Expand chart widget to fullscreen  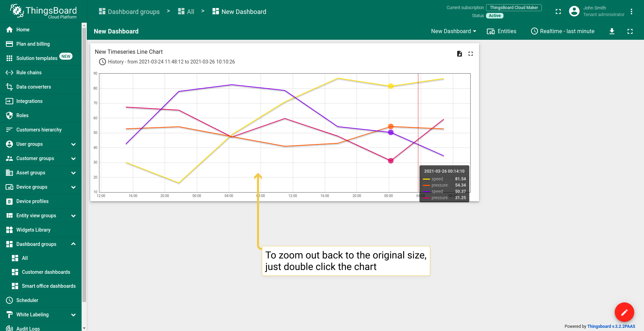coord(471,54)
